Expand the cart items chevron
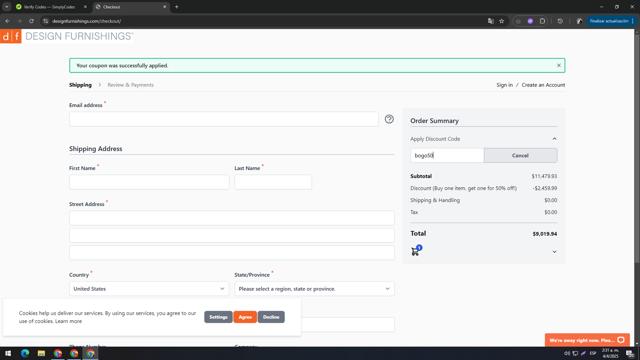 tap(554, 252)
